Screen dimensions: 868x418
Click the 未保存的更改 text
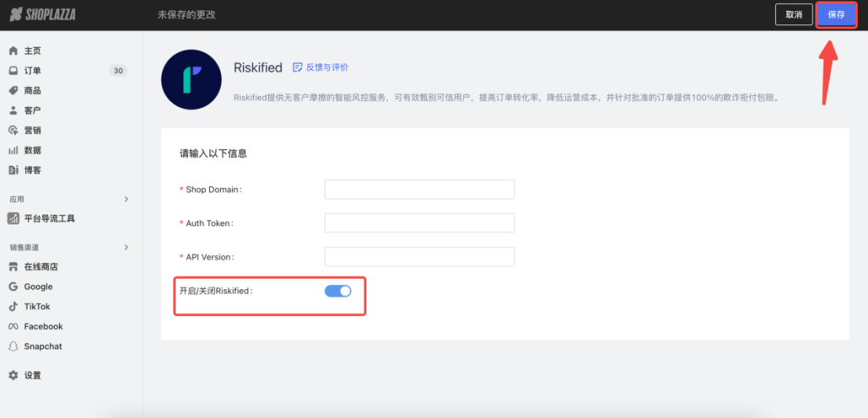pos(186,15)
